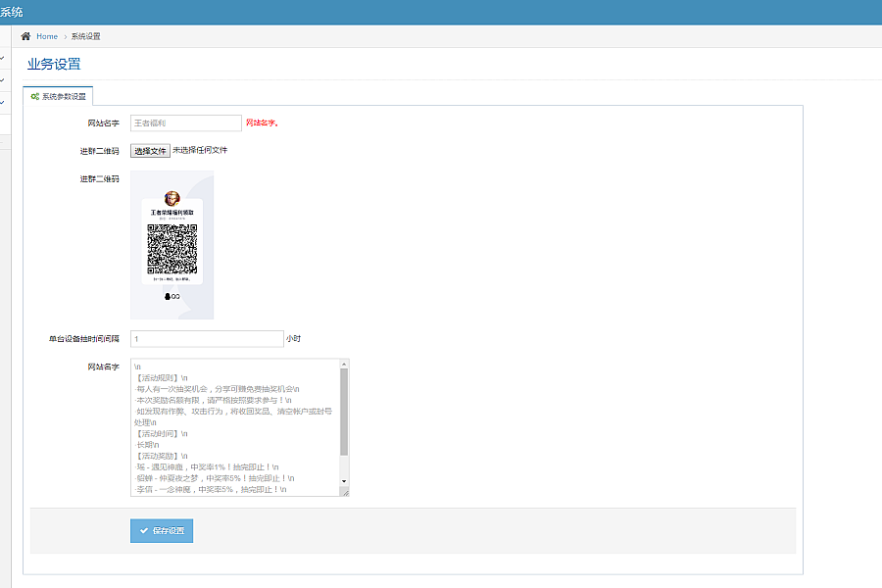
Task: Click the 选择文件 upload button
Action: (150, 151)
